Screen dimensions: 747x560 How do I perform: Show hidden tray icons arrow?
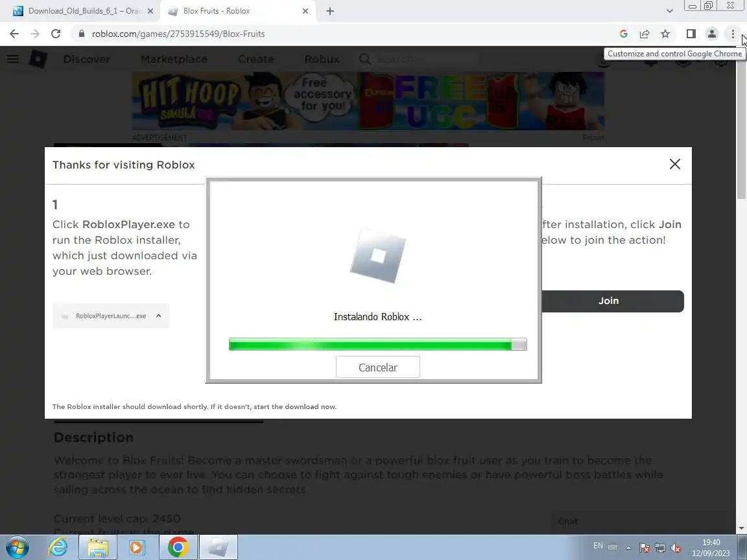coord(628,548)
